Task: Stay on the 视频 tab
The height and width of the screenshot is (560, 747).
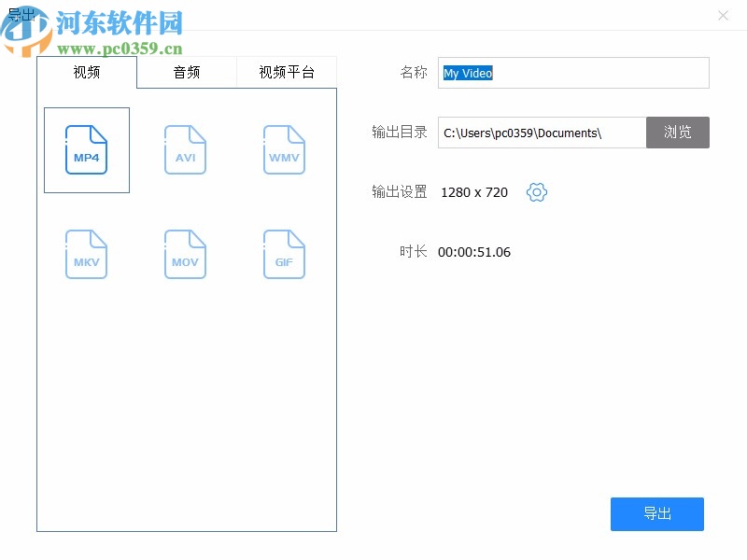Action: tap(86, 71)
